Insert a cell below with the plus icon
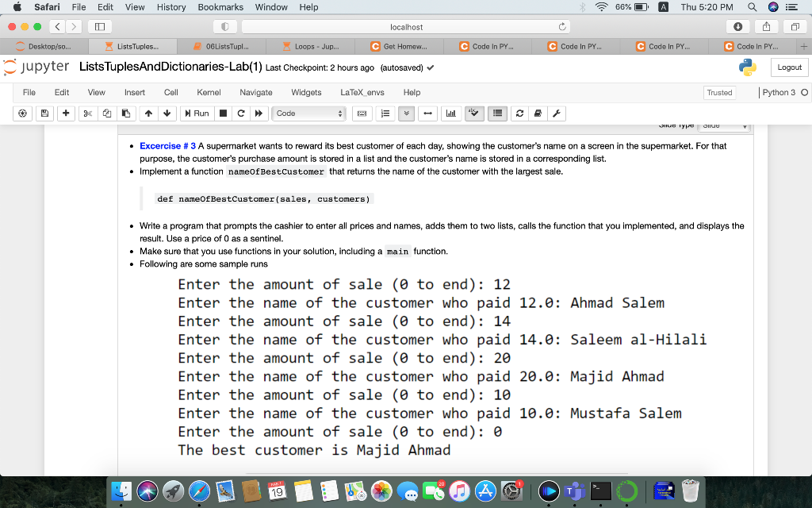Image resolution: width=812 pixels, height=508 pixels. pyautogui.click(x=66, y=113)
